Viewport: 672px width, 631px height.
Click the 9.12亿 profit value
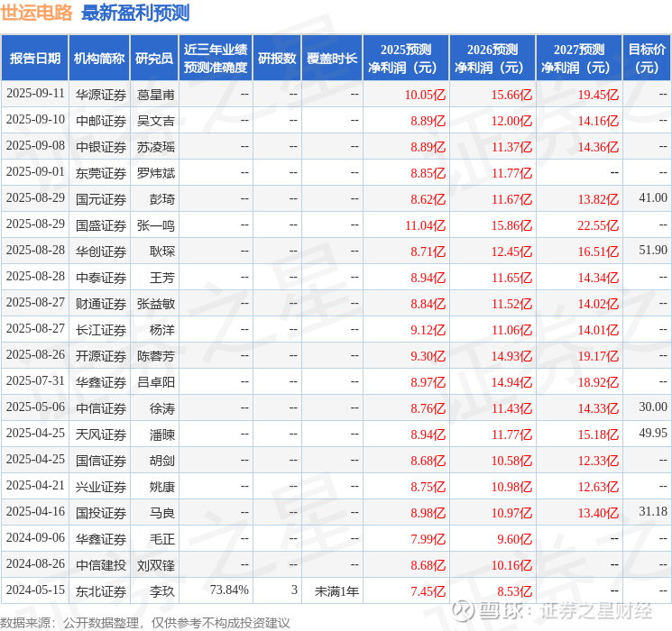[428, 330]
